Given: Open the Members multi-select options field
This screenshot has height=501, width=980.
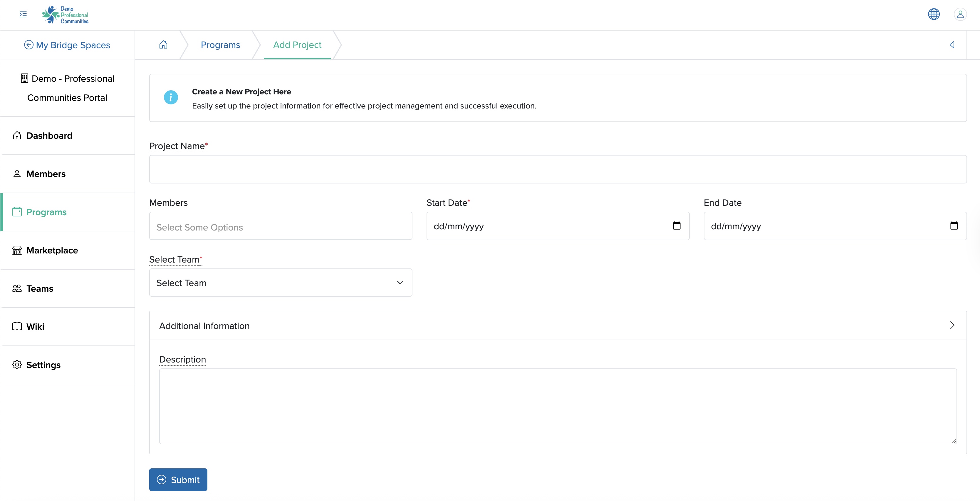Looking at the screenshot, I should [281, 226].
